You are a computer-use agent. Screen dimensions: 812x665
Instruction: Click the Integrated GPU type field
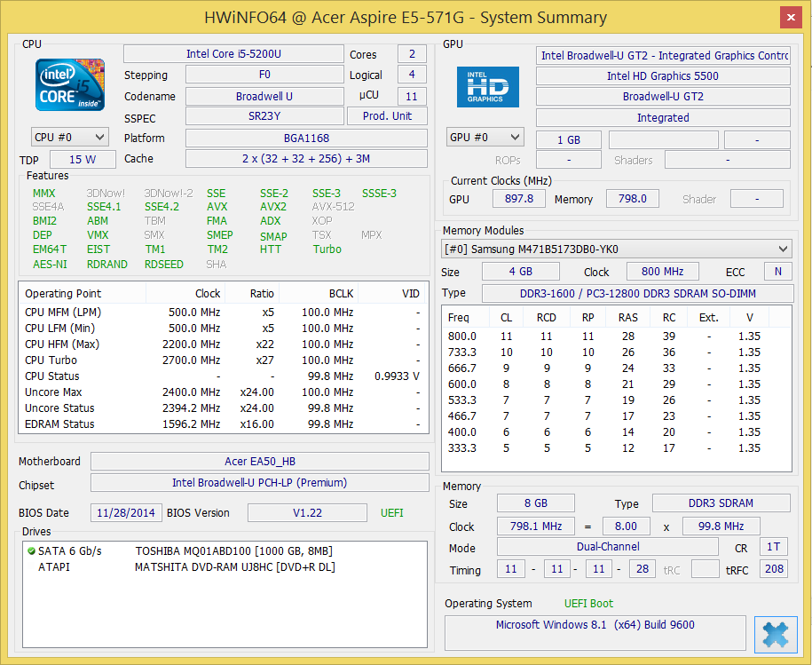click(x=663, y=117)
